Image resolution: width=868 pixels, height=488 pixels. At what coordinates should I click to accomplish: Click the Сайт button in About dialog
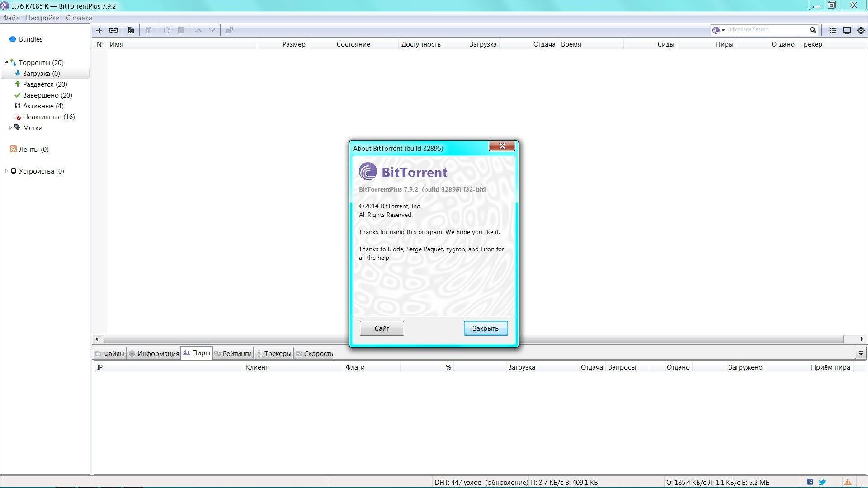point(382,328)
